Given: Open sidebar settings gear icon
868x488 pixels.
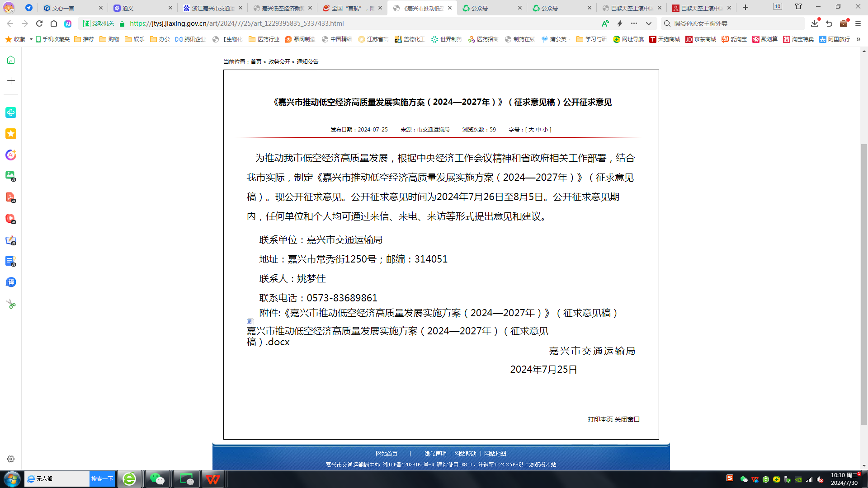Looking at the screenshot, I should point(11,459).
